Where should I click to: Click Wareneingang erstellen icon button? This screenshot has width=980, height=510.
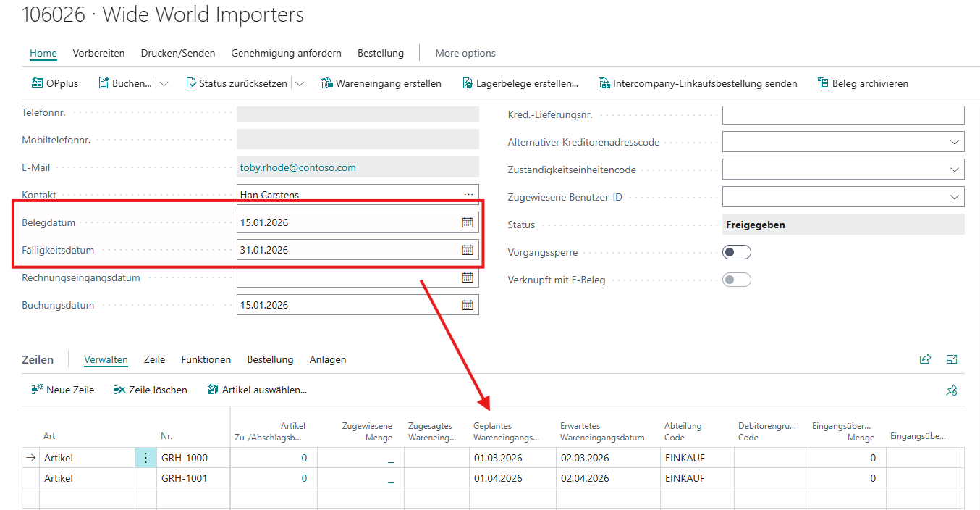[x=327, y=83]
